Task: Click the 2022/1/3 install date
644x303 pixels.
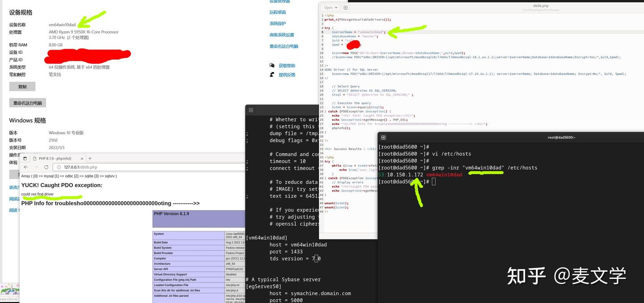Action: [57, 148]
